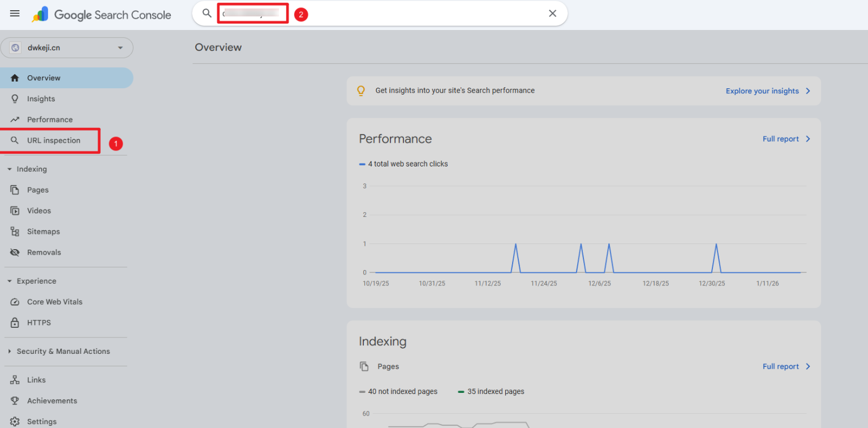Open URL inspection in the sidebar
Image resolution: width=868 pixels, height=428 pixels.
(53, 140)
